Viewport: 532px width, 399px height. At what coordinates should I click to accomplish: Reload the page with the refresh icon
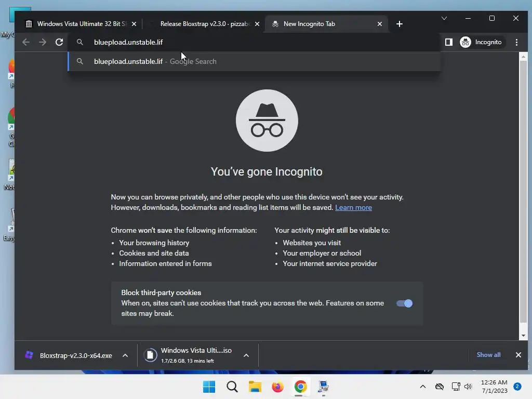(x=59, y=42)
